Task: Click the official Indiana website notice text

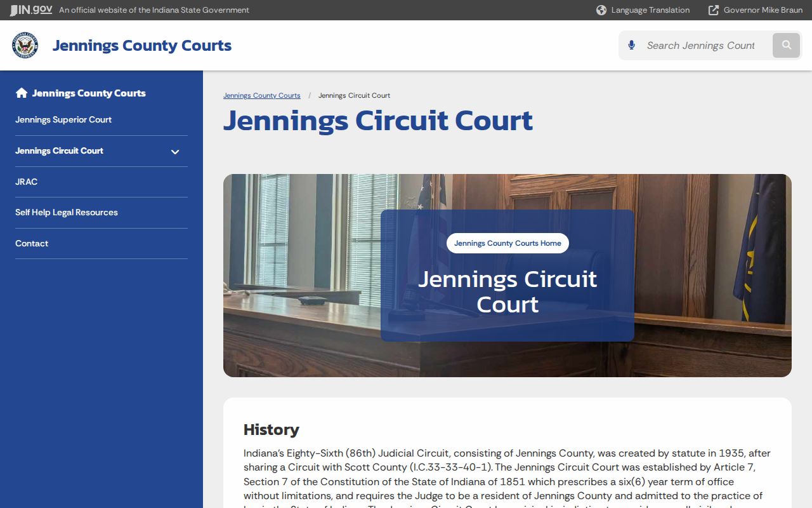Action: coord(154,10)
